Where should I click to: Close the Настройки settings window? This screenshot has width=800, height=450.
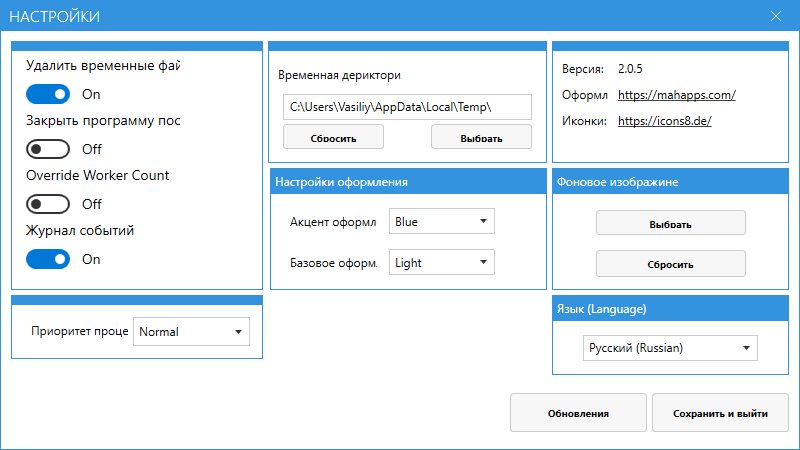[775, 17]
